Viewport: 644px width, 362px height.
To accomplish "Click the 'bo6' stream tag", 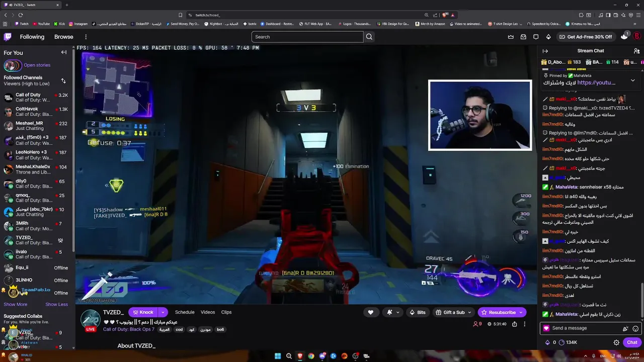I will click(x=220, y=329).
